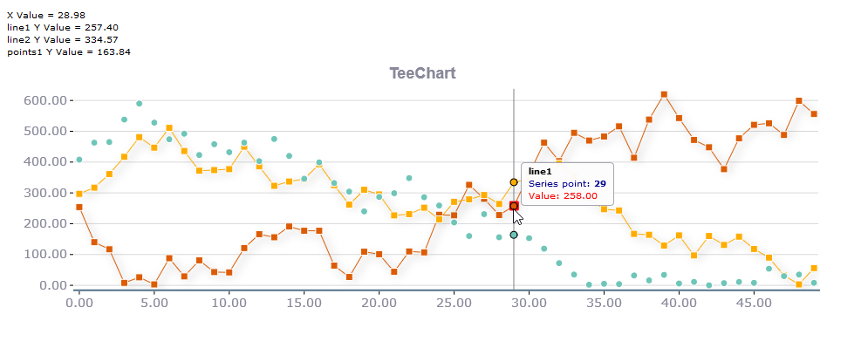Click the first dark orange marker at x 0.00
868x362 pixels.
tap(79, 208)
